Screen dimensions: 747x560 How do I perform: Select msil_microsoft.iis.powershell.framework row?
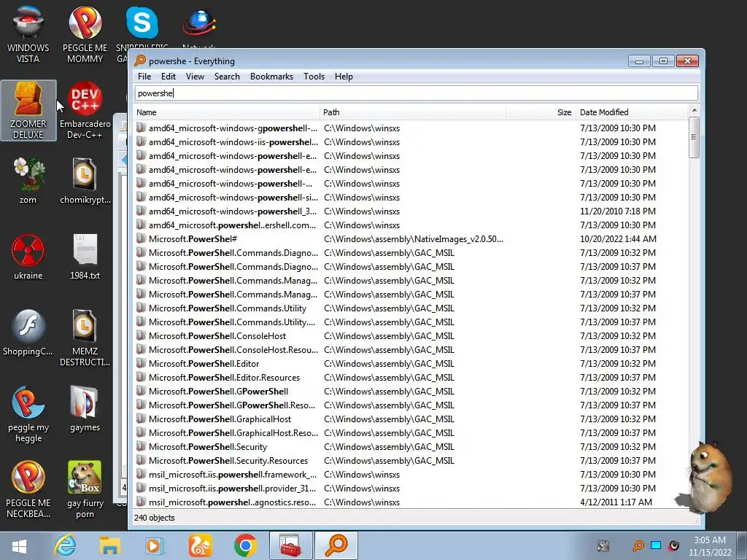coord(411,474)
